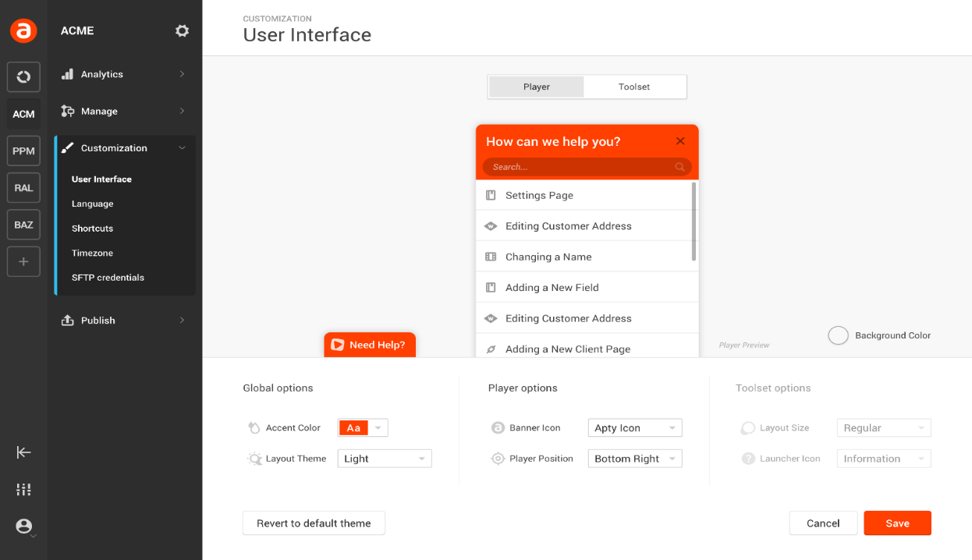Add a new workspace with the plus icon
The height and width of the screenshot is (560, 972).
coord(23,261)
